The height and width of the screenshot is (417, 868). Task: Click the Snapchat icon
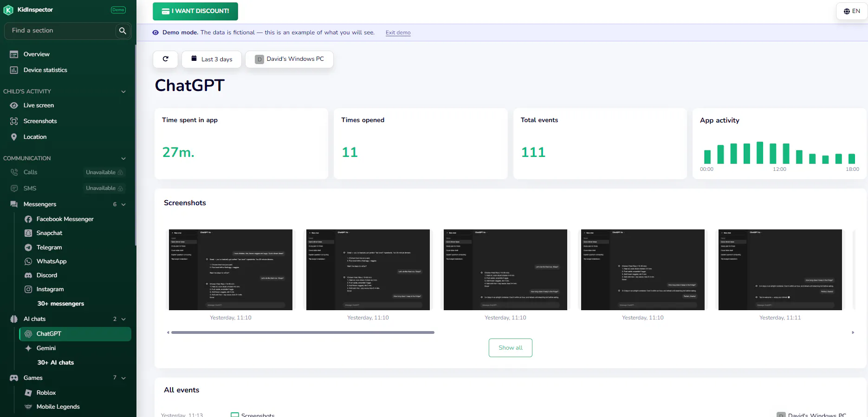pos(28,233)
